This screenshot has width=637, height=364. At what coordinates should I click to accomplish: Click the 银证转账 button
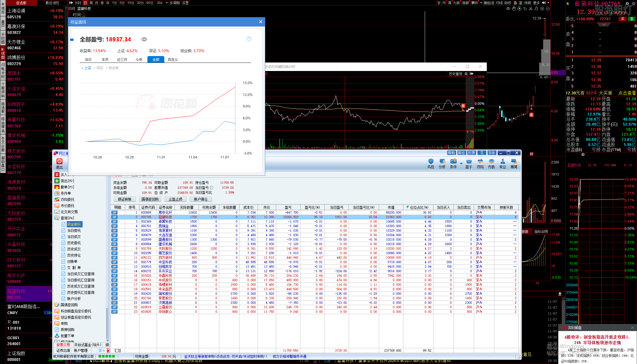tap(125, 199)
